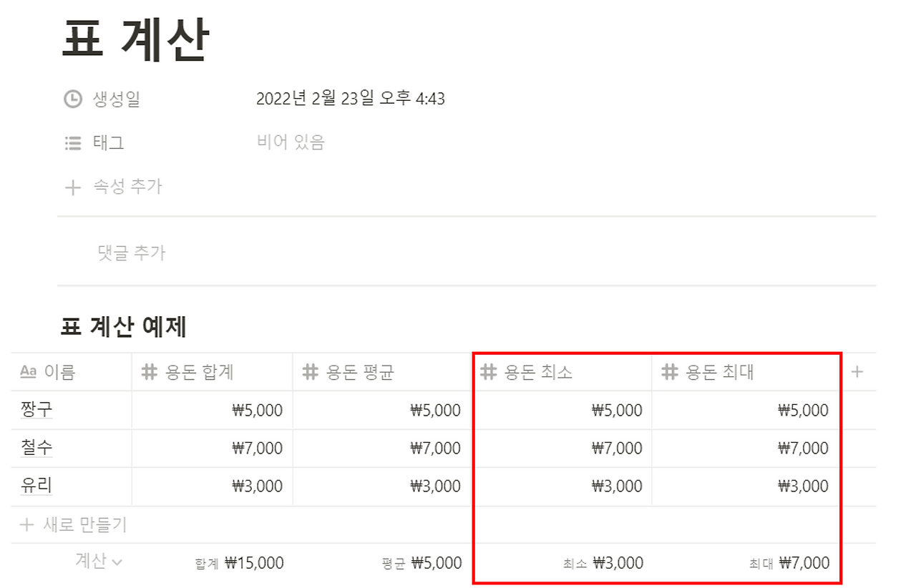
Task: Open the page titled 유리
Action: tap(36, 486)
